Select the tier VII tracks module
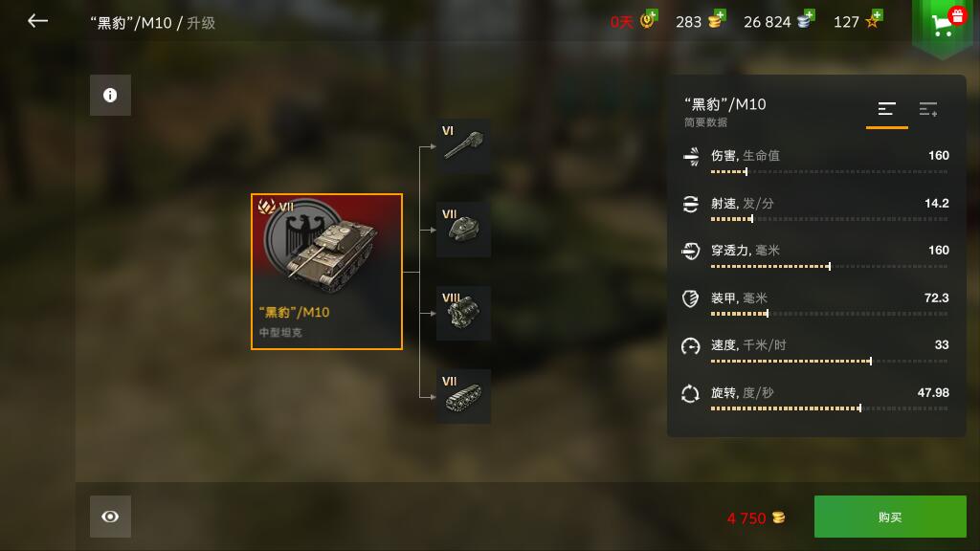980x551 pixels. tap(463, 396)
